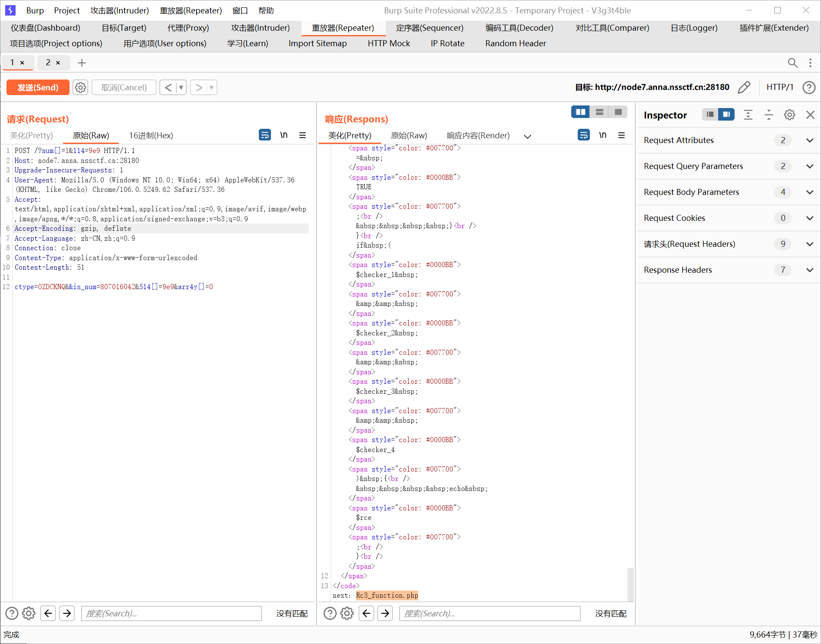821x644 pixels.
Task: Switch request view to Pretty tab
Action: (x=32, y=136)
